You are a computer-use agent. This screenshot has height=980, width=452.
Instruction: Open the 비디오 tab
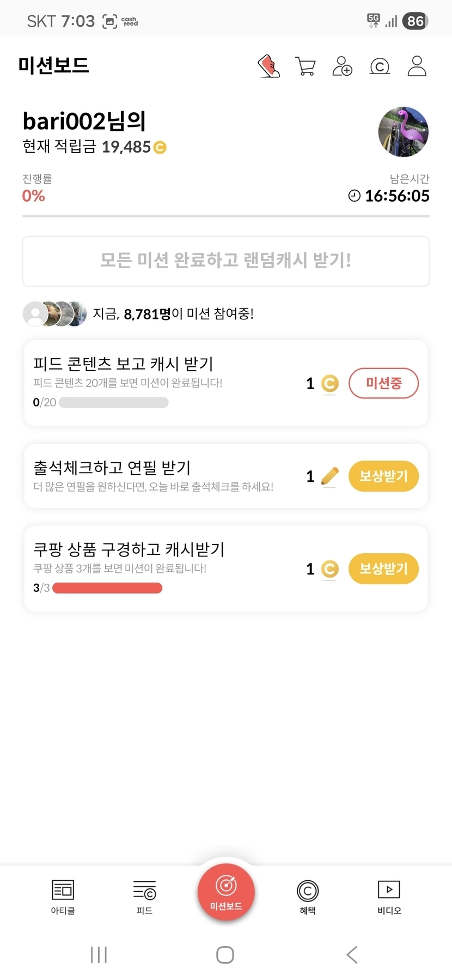[389, 897]
